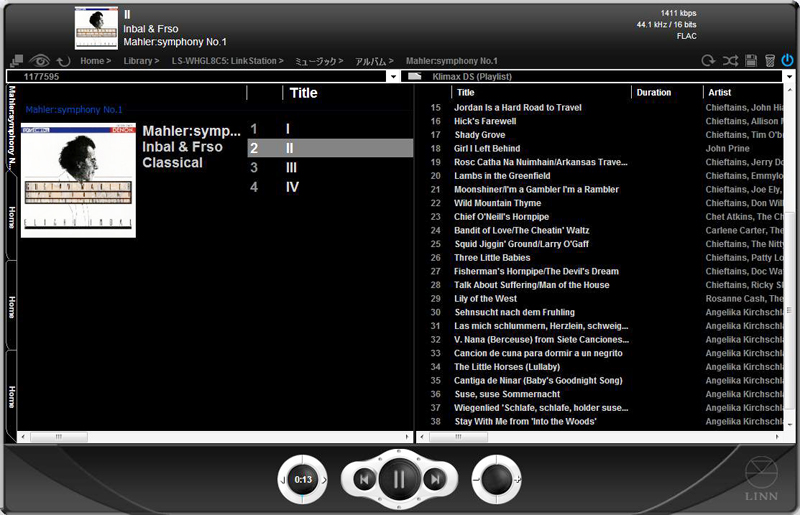Viewport: 800px width, 515px height.
Task: Toggle shuffle playback mode
Action: point(730,61)
